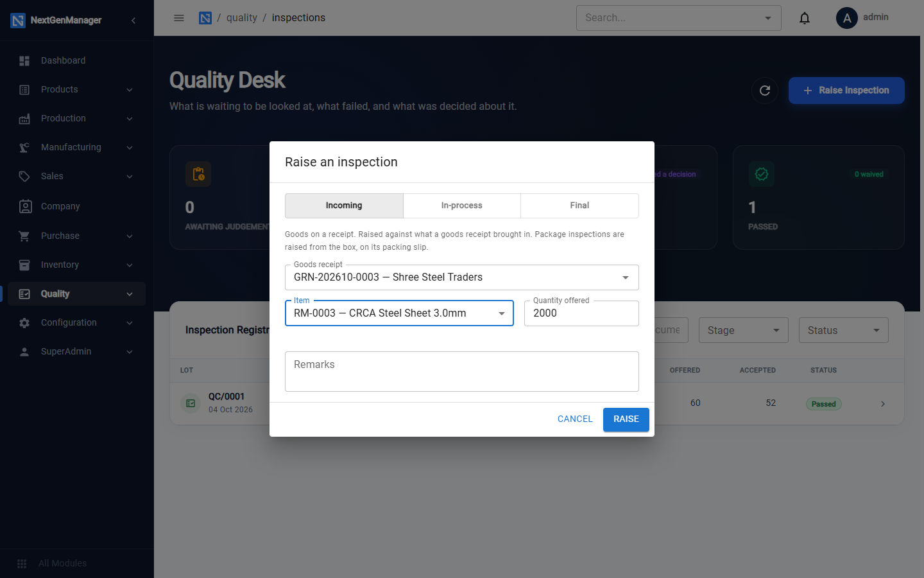Open the notifications bell
Image resolution: width=924 pixels, height=578 pixels.
[x=805, y=18]
